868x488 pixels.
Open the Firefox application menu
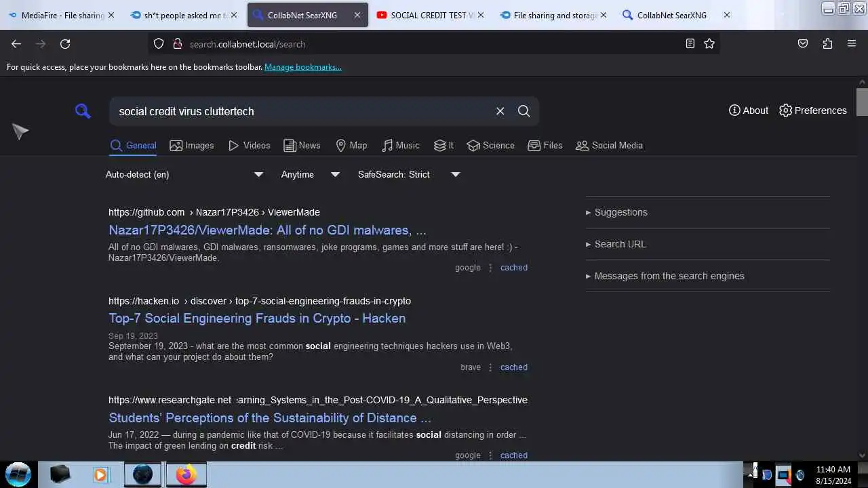(x=852, y=44)
